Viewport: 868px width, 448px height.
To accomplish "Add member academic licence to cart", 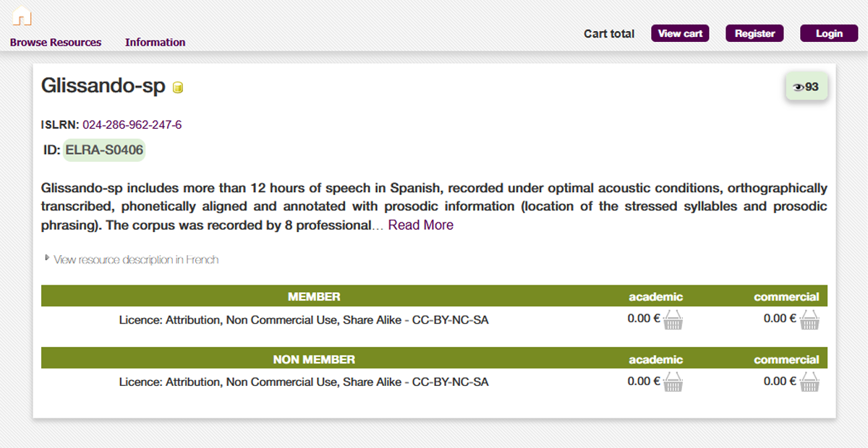I will tap(673, 320).
